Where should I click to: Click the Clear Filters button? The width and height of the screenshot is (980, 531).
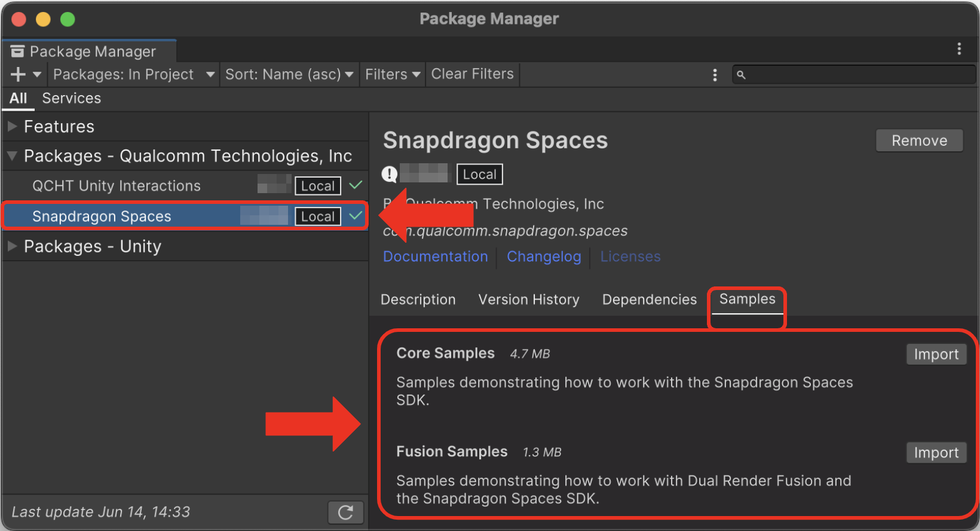pos(472,74)
